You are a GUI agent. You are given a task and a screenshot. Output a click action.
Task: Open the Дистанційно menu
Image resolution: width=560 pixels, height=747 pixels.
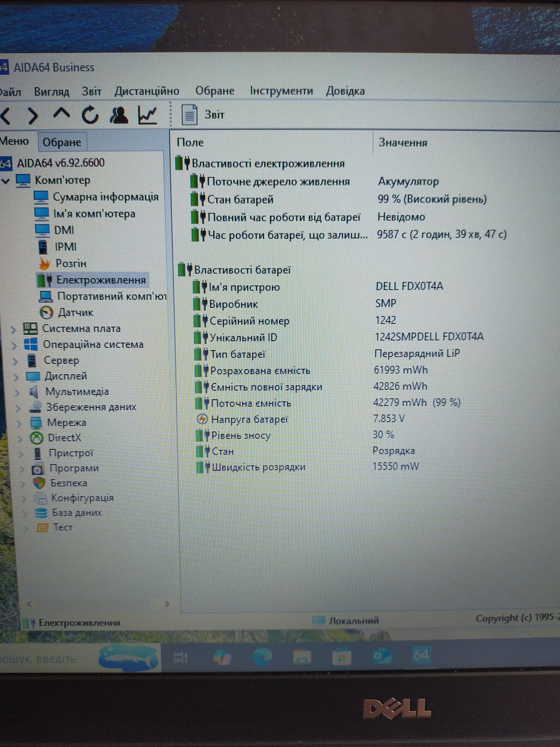tap(147, 91)
